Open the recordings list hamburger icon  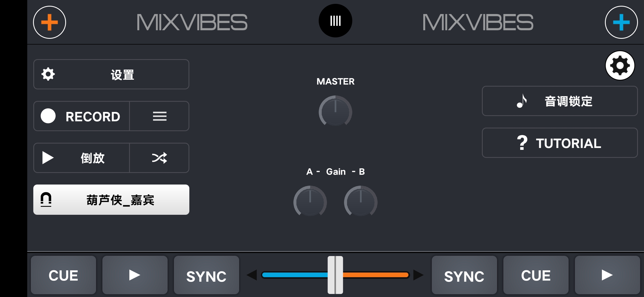(159, 116)
